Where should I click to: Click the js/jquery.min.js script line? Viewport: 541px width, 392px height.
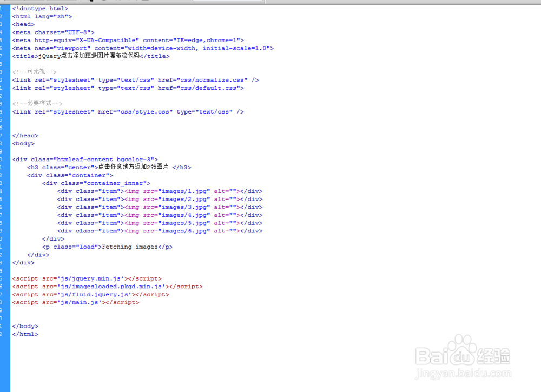pos(87,278)
